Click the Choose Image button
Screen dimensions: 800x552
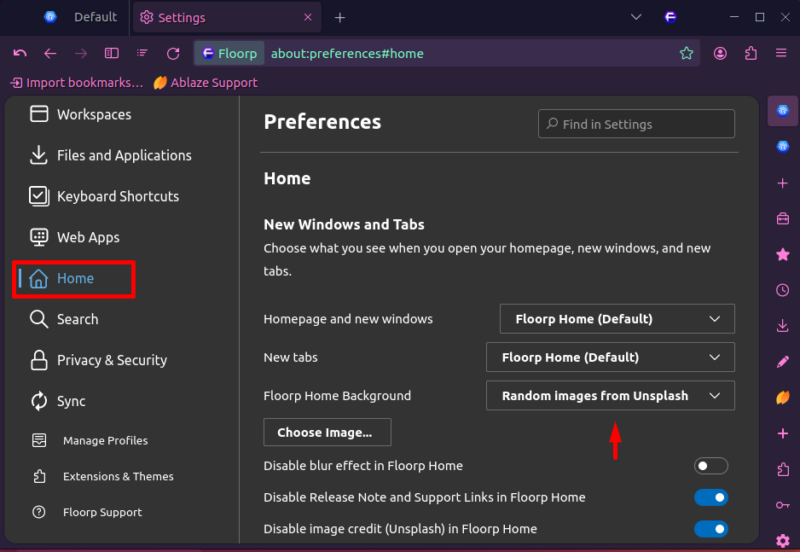pyautogui.click(x=327, y=432)
